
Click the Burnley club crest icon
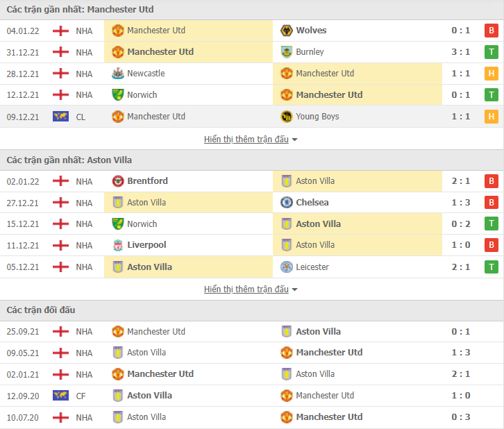[x=287, y=52]
